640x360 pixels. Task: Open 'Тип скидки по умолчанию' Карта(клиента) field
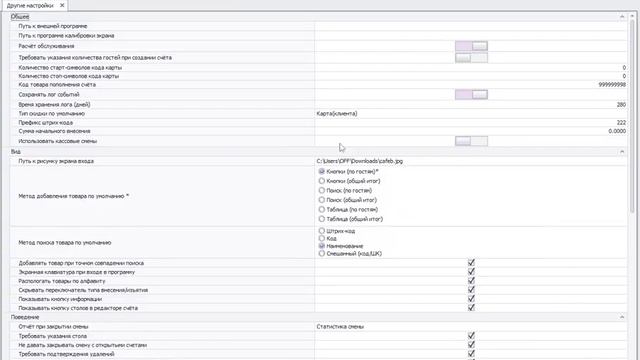click(x=471, y=113)
